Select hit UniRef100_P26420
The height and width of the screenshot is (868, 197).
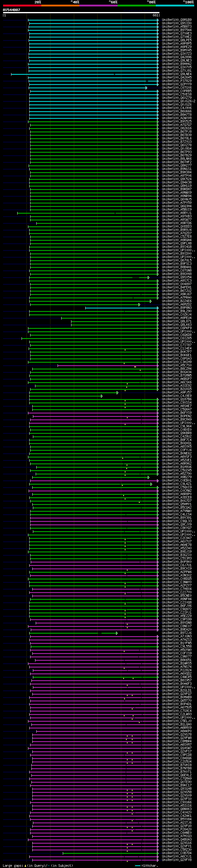[177, 829]
